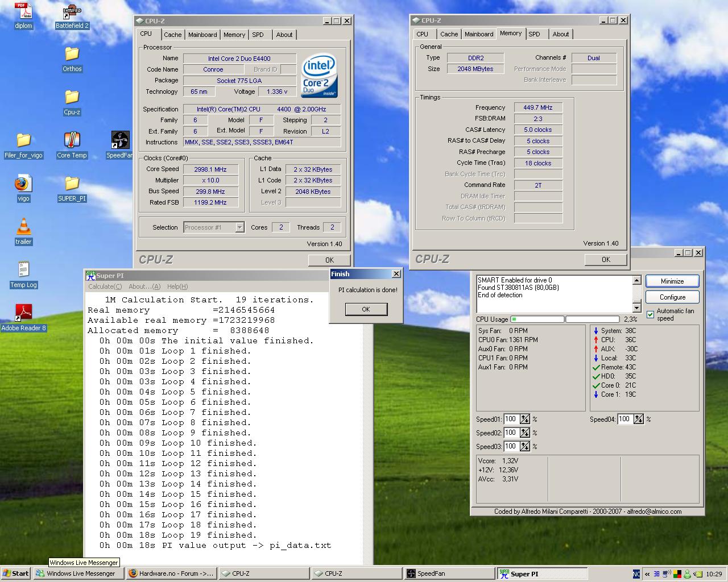
Task: Adjust Speed04 spinner arrows
Action: click(x=638, y=419)
